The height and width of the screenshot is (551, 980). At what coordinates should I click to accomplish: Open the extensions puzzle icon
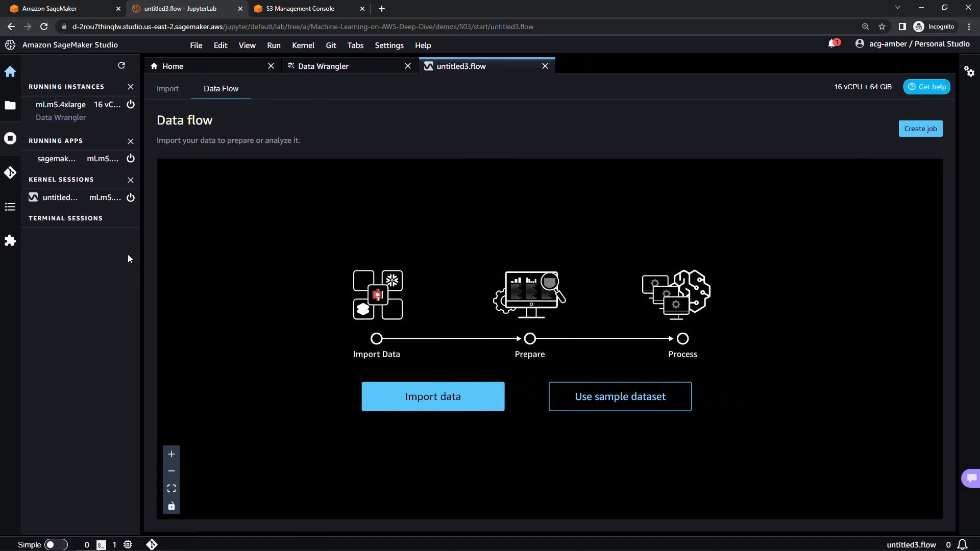pos(10,241)
